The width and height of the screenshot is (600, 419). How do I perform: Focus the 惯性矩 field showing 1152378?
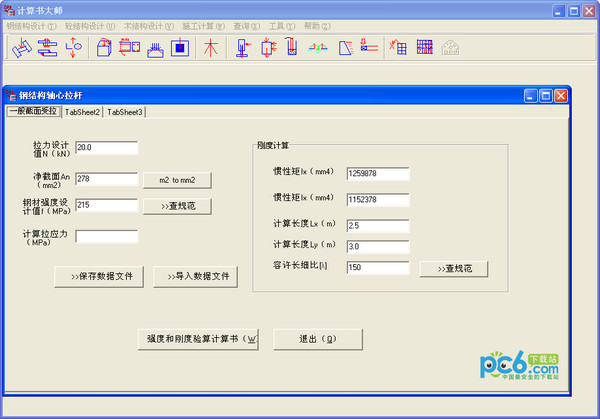click(x=378, y=200)
